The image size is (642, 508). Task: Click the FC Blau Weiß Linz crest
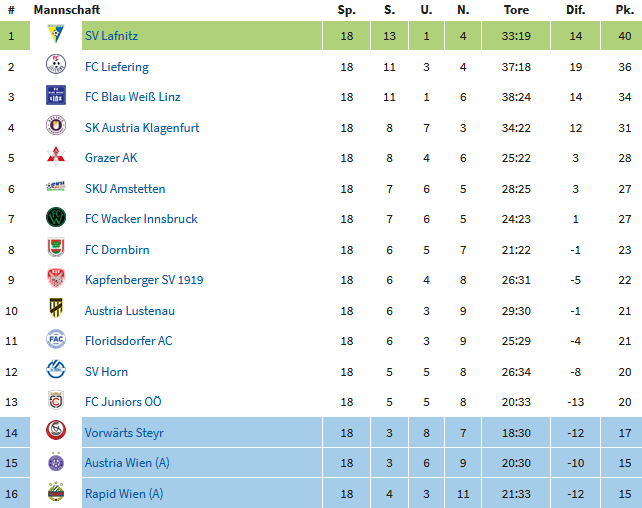pos(56,95)
